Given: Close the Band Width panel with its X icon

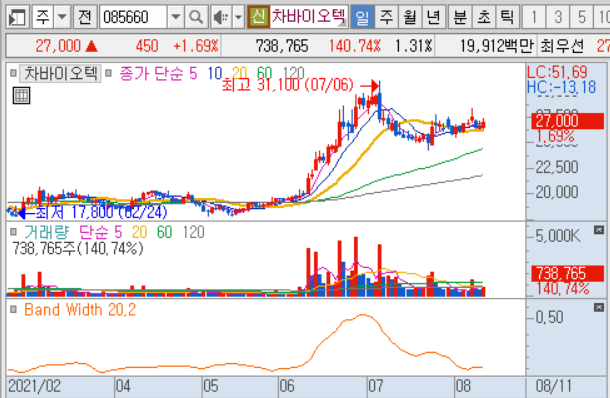Looking at the screenshot, I should click(599, 308).
